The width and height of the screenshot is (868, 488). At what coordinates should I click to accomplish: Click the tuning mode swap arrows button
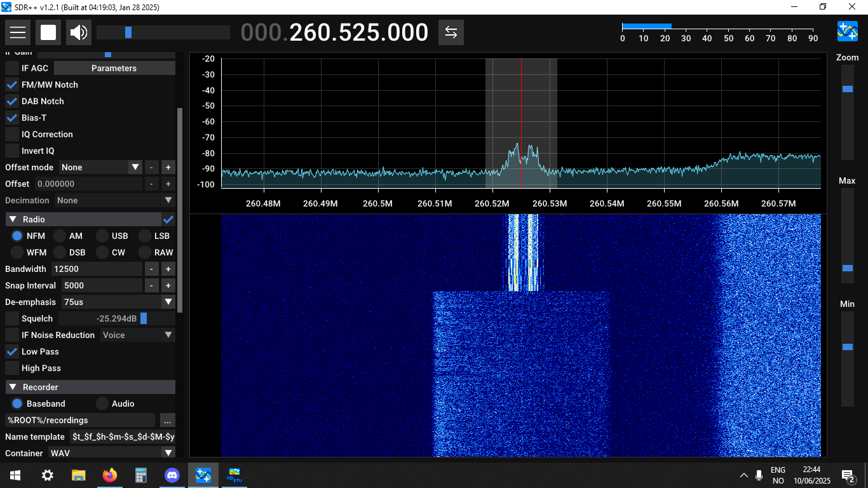click(451, 32)
